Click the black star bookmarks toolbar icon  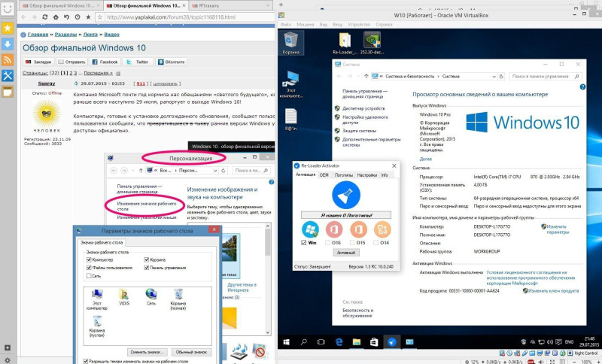click(x=88, y=17)
